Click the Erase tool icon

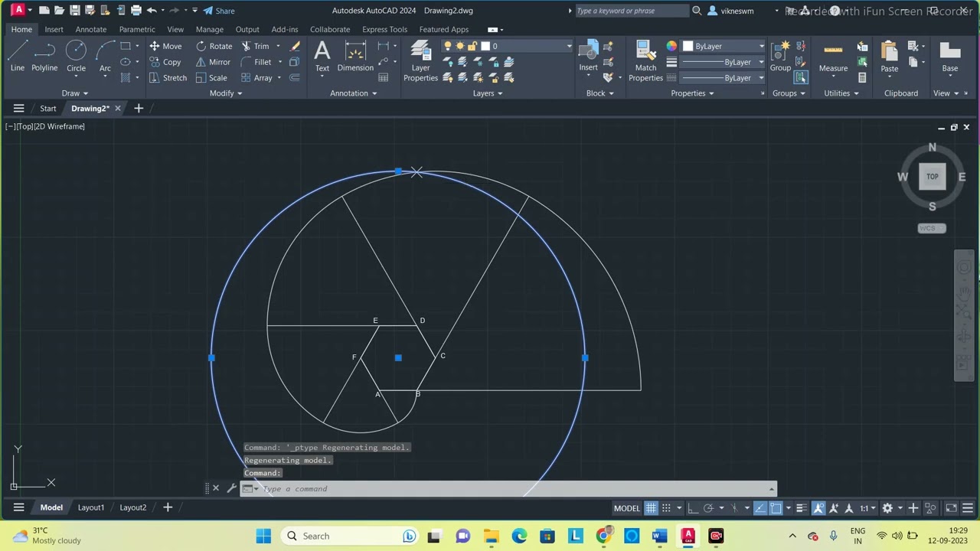[295, 46]
